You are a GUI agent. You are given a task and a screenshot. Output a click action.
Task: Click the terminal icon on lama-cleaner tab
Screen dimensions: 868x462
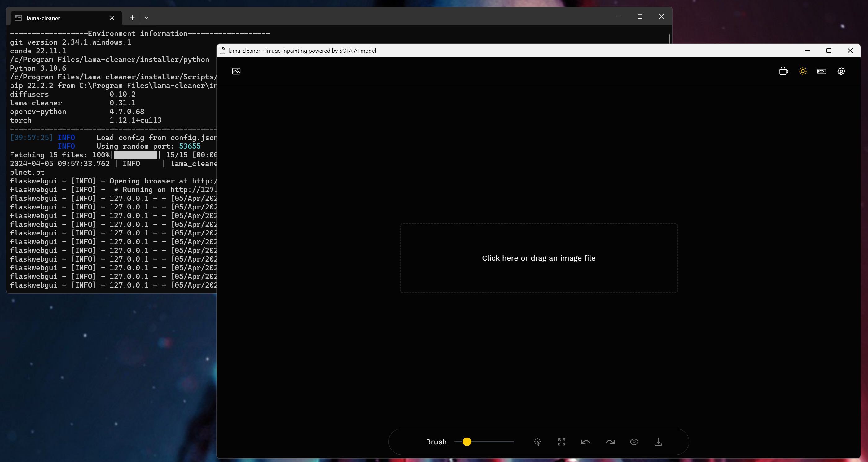18,18
